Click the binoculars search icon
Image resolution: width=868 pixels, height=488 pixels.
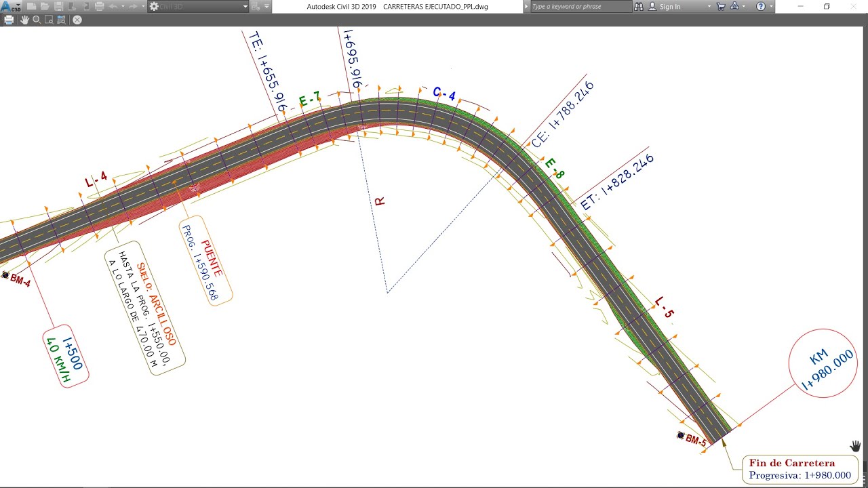pyautogui.click(x=639, y=6)
